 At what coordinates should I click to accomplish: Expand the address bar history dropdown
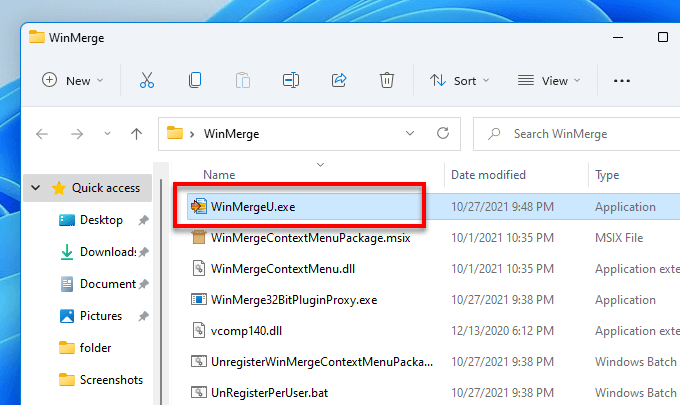(x=409, y=134)
